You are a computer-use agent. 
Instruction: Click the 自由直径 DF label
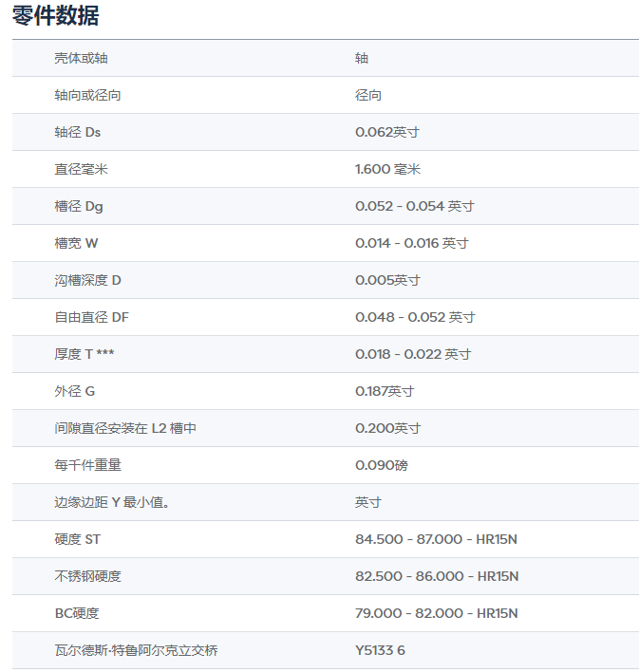pyautogui.click(x=92, y=318)
